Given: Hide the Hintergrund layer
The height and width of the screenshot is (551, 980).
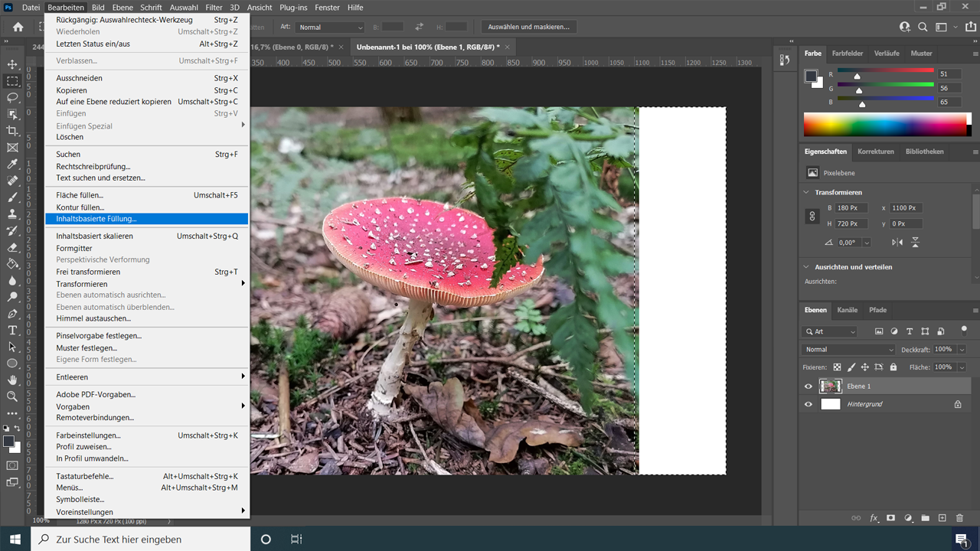Looking at the screenshot, I should tap(808, 404).
